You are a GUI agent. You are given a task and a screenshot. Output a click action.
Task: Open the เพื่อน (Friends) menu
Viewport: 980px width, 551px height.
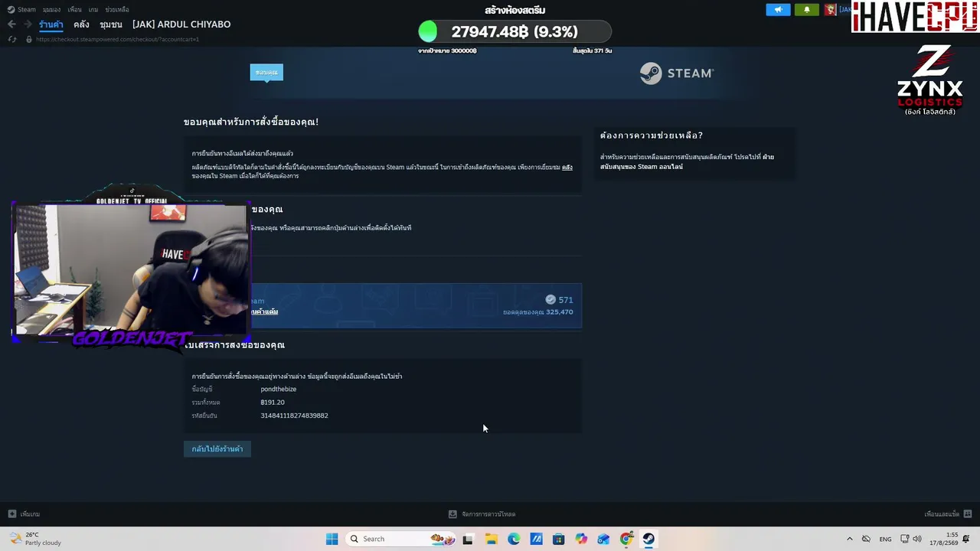pos(74,10)
